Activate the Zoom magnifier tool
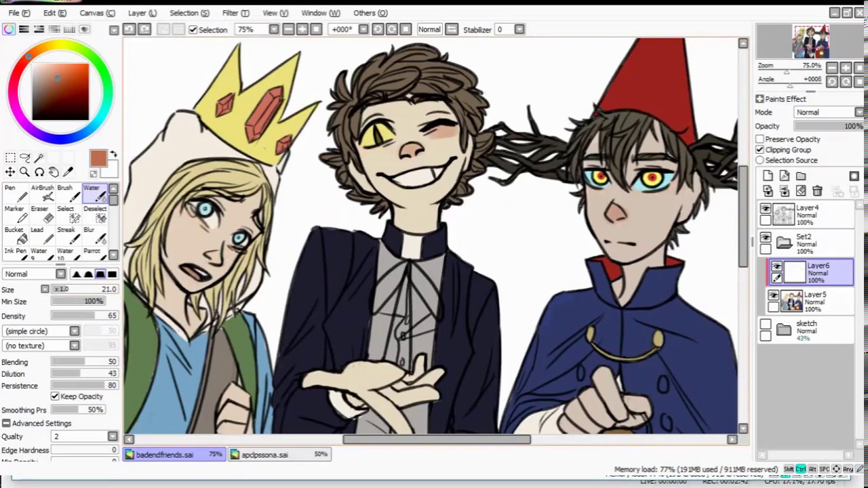Screen dimensions: 868x488 24,172
